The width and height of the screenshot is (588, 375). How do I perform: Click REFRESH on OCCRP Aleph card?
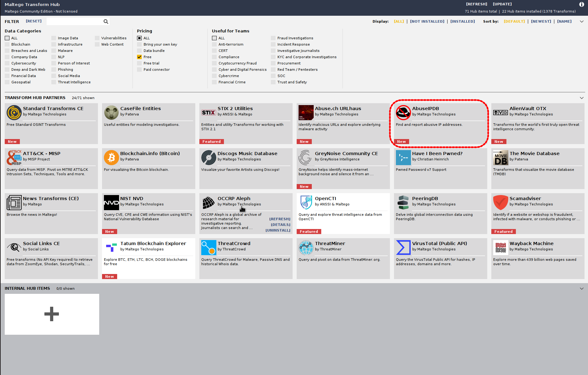pyautogui.click(x=280, y=219)
